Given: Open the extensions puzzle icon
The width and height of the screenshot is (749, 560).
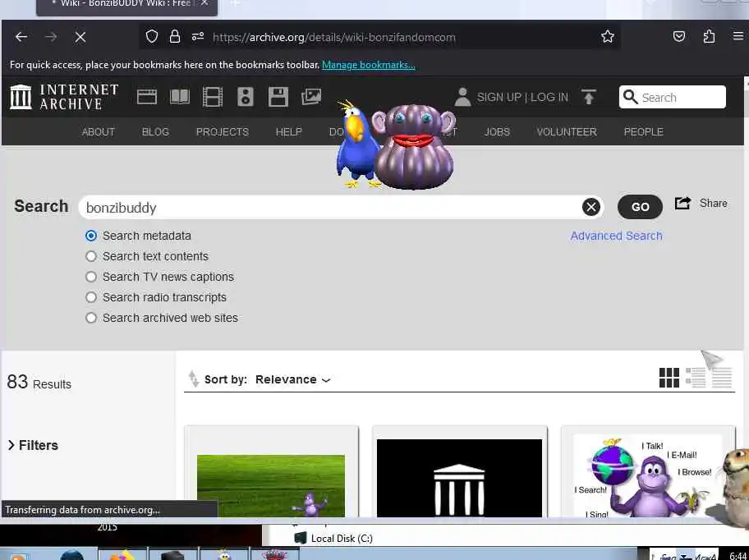Looking at the screenshot, I should [x=709, y=37].
